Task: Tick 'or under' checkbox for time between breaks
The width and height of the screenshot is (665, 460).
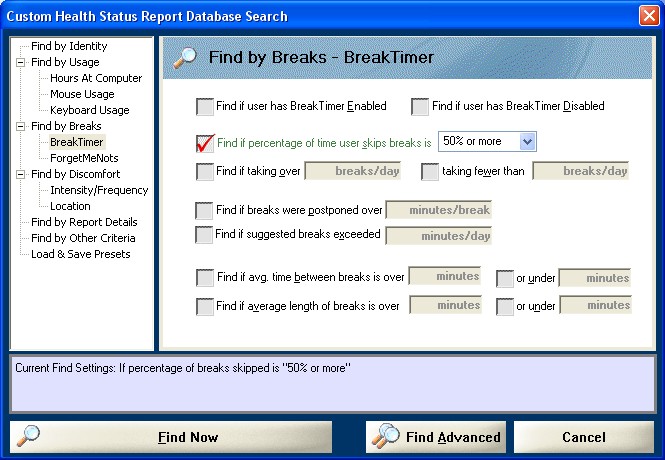Action: pyautogui.click(x=505, y=279)
